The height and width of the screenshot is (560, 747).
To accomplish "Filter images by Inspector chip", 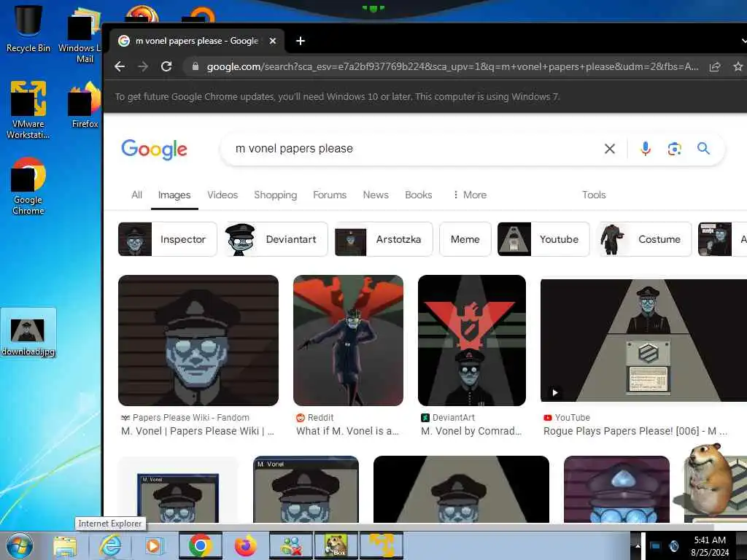I will point(167,239).
